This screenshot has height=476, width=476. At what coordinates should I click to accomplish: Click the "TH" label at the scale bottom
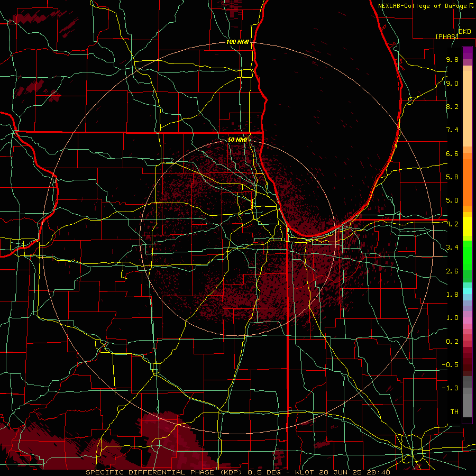click(454, 412)
